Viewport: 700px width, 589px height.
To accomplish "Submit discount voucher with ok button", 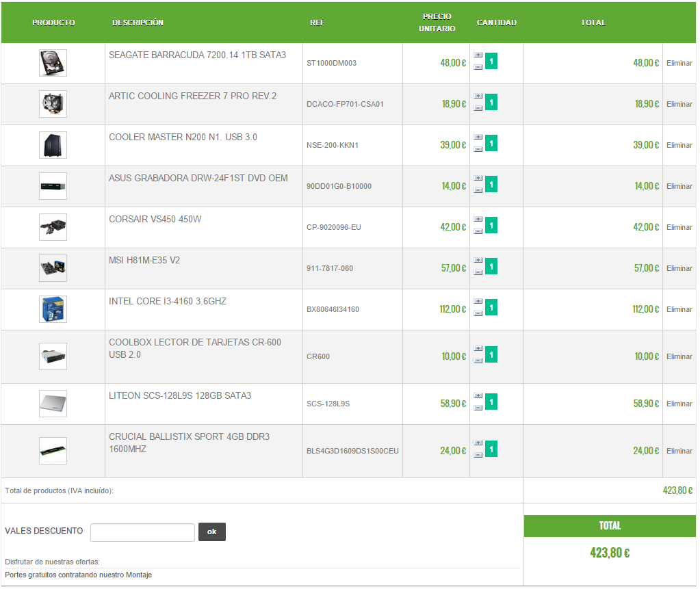I will coord(212,532).
